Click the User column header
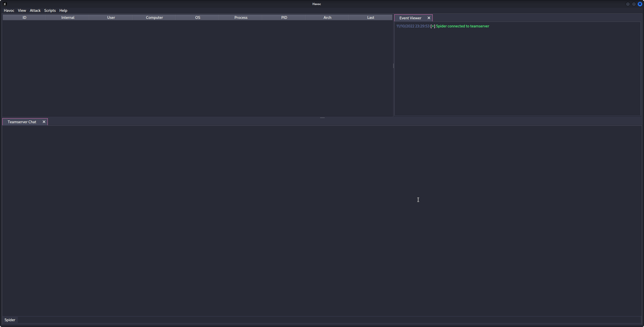Viewport: 644px width, 327px height. pos(111,17)
